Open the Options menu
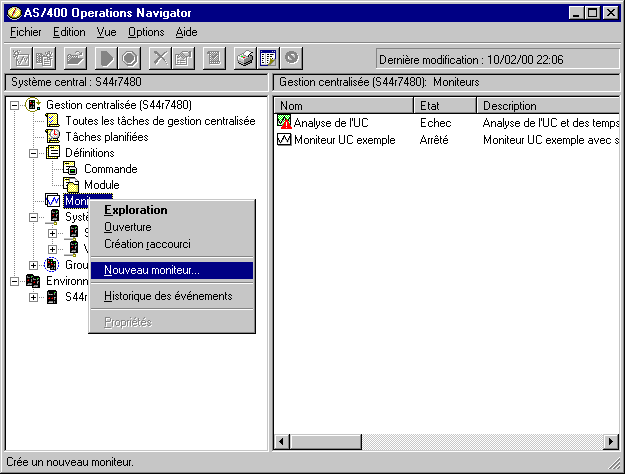Image resolution: width=625 pixels, height=474 pixels. pos(146,32)
